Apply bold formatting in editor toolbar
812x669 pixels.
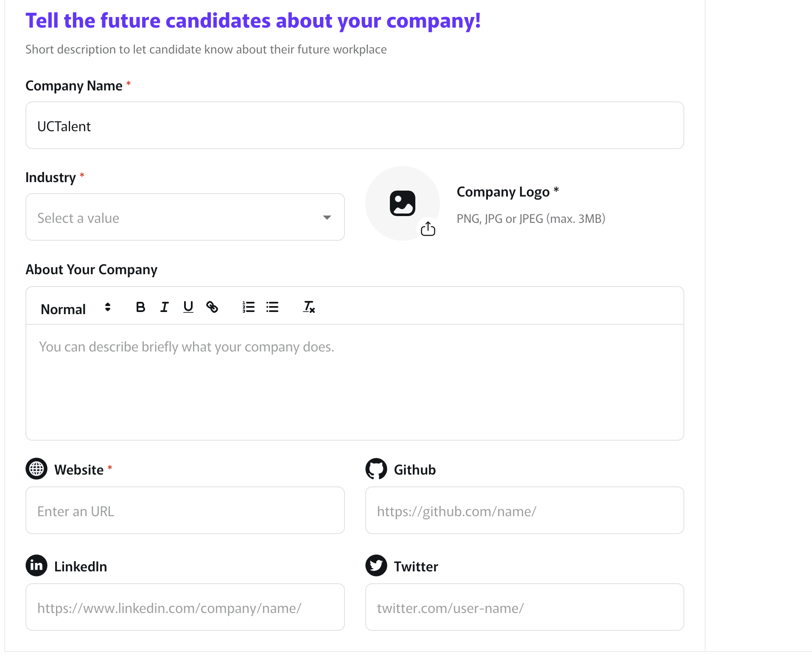pyautogui.click(x=140, y=307)
